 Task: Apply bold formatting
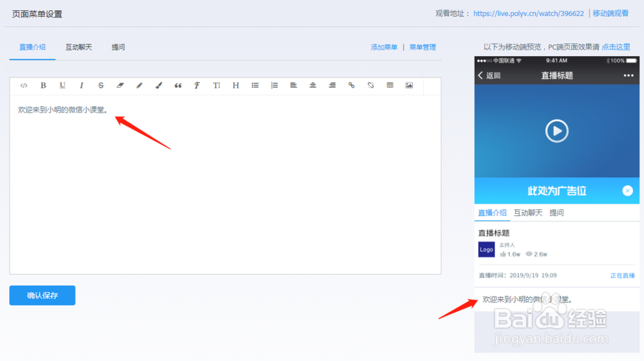[x=43, y=86]
